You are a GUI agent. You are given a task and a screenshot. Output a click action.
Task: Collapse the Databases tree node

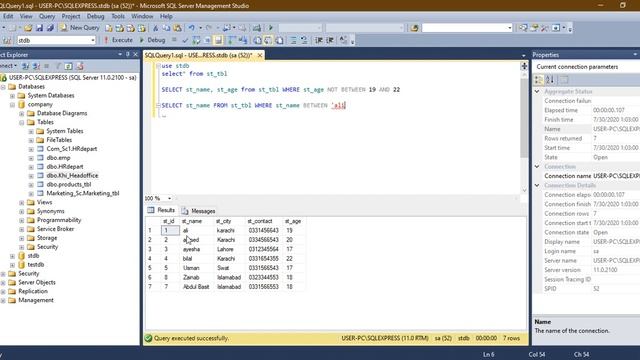[x=3, y=87]
